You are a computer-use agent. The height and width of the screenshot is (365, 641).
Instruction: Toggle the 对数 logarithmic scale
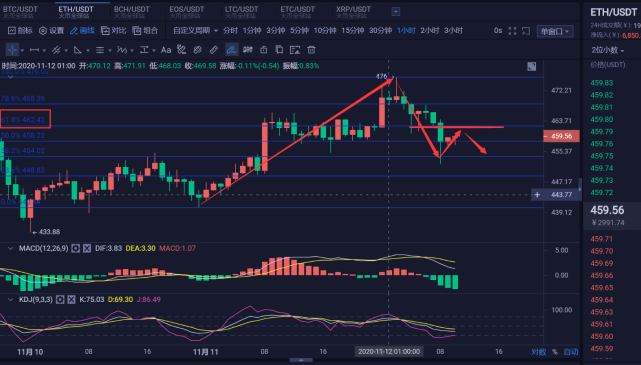(x=538, y=352)
